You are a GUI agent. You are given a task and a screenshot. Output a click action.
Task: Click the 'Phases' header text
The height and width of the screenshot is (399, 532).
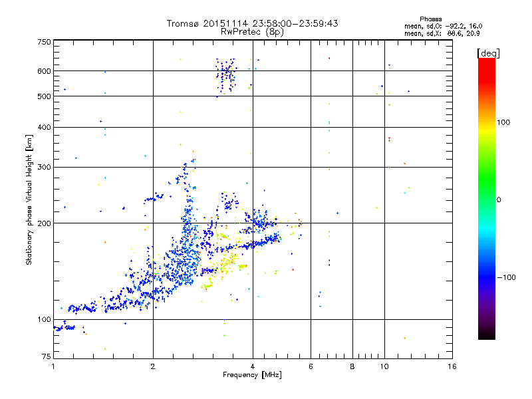[x=430, y=19]
